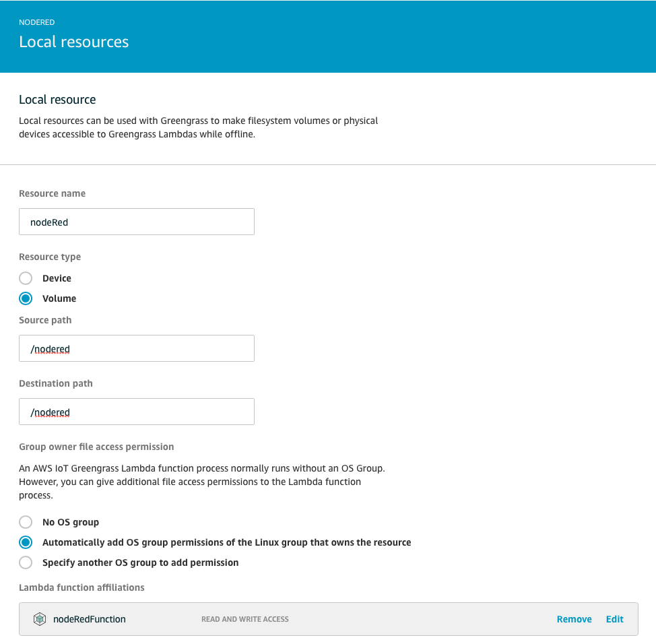Click the Local resources page title
The width and height of the screenshot is (656, 644).
tap(74, 42)
